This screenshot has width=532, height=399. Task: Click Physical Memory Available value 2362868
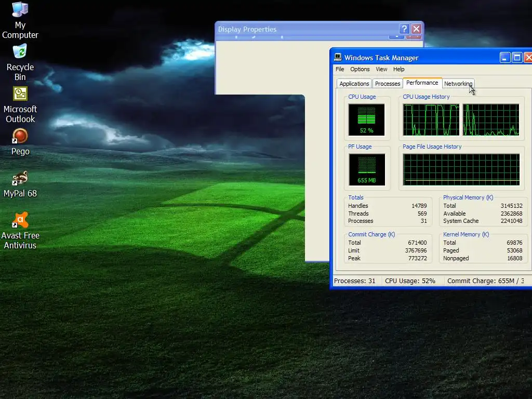(x=512, y=214)
